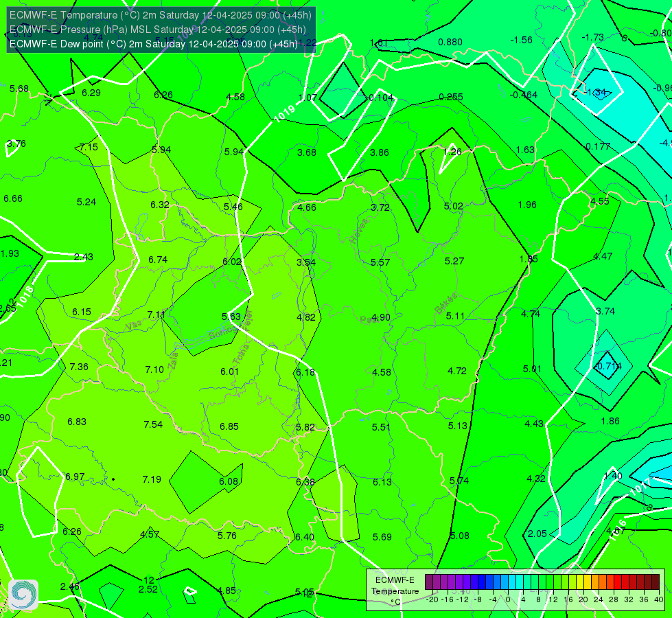Click the dew point value 1.96
This screenshot has height=618, width=672.
point(527,205)
